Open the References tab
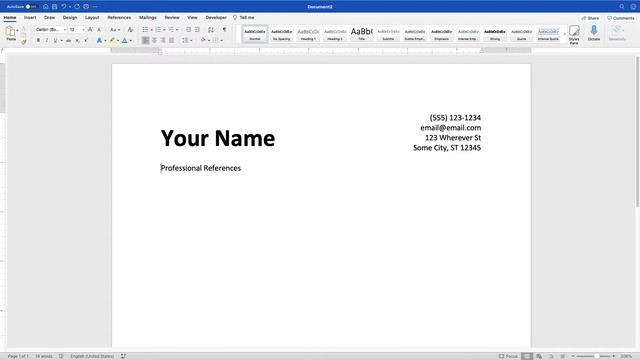The image size is (640, 360). point(119,18)
